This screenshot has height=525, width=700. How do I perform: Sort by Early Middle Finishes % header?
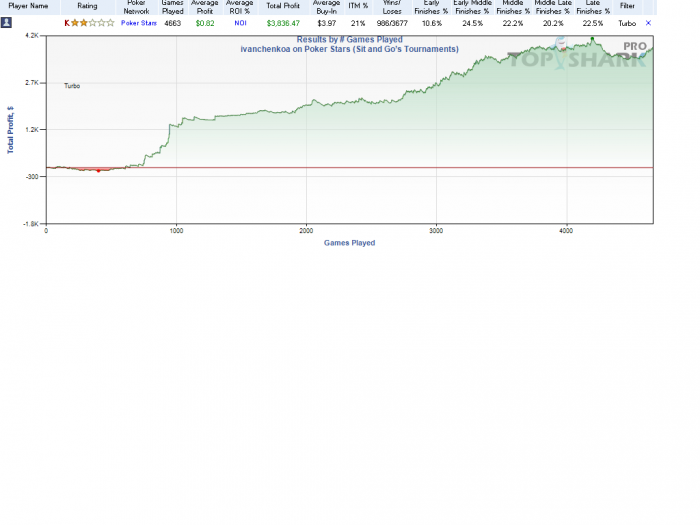click(x=472, y=7)
